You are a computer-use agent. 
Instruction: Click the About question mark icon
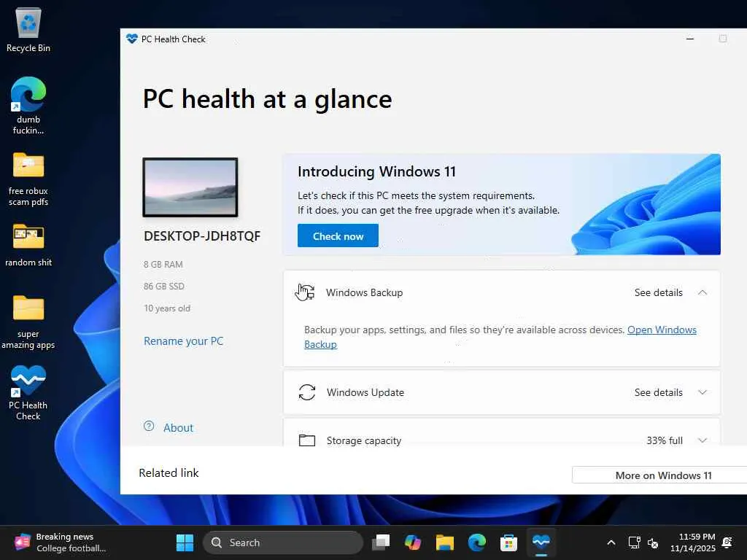tap(149, 426)
